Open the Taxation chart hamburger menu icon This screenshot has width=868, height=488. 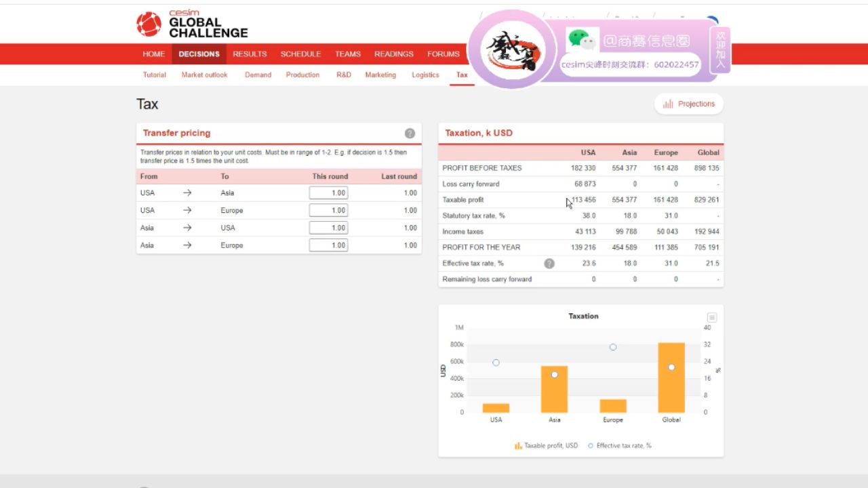[711, 317]
